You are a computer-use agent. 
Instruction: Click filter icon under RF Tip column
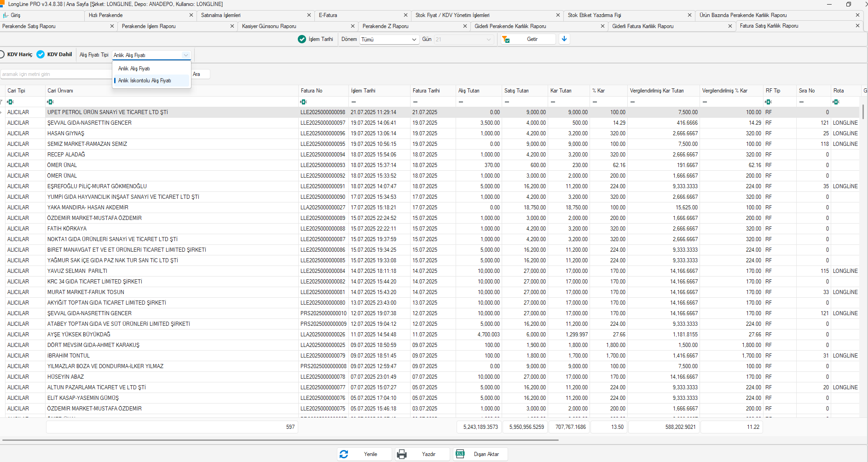pos(768,102)
